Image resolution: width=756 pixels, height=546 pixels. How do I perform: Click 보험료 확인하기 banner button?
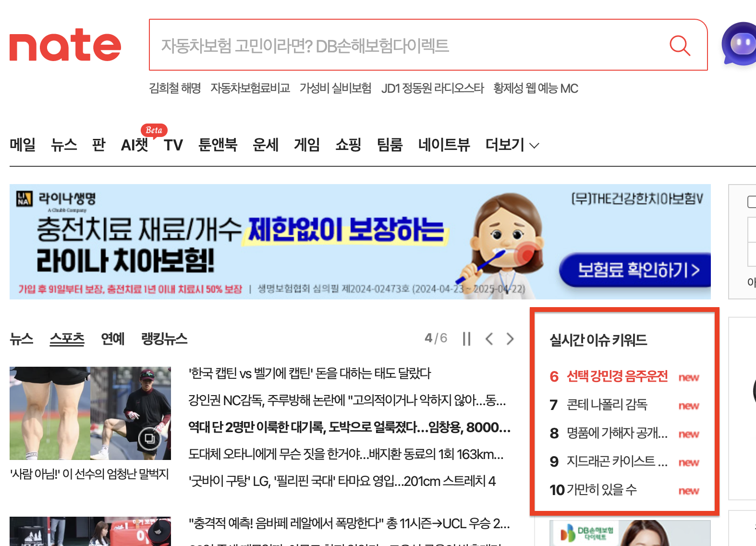point(635,270)
